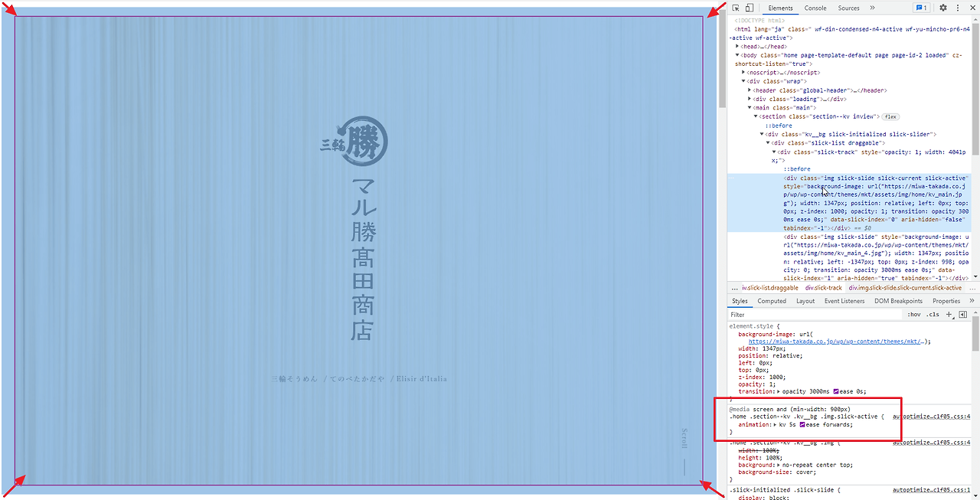Click the flex badge on section--kv

(890, 116)
